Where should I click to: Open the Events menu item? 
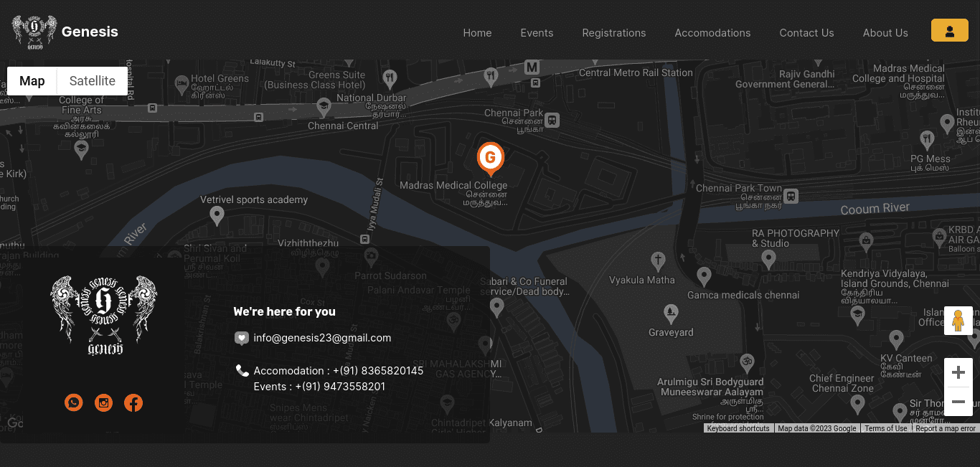[537, 33]
